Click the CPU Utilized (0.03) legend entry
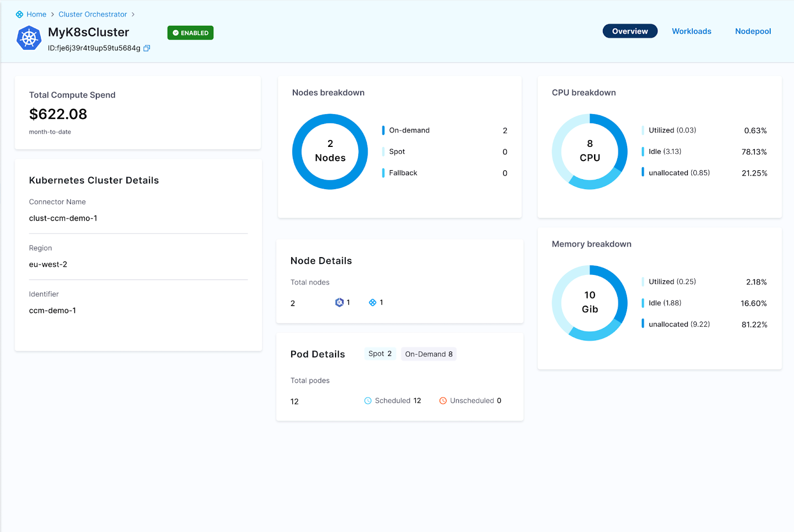This screenshot has height=532, width=794. [x=672, y=130]
